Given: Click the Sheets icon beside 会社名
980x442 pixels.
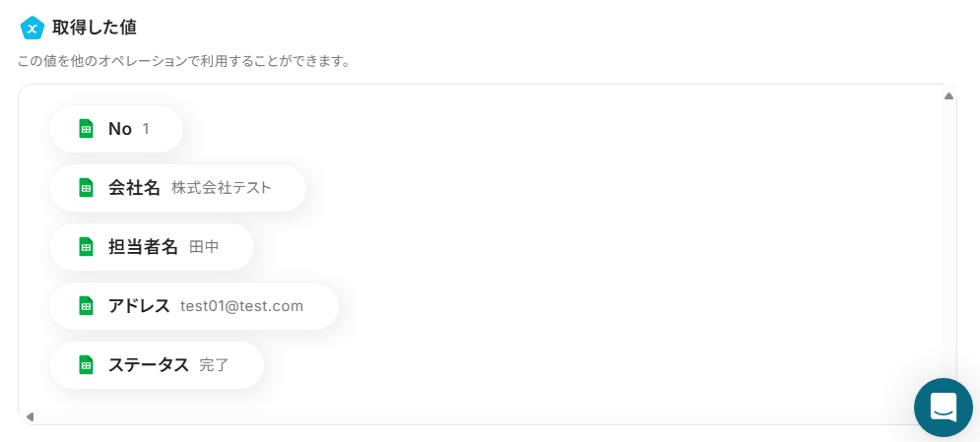Looking at the screenshot, I should 87,188.
